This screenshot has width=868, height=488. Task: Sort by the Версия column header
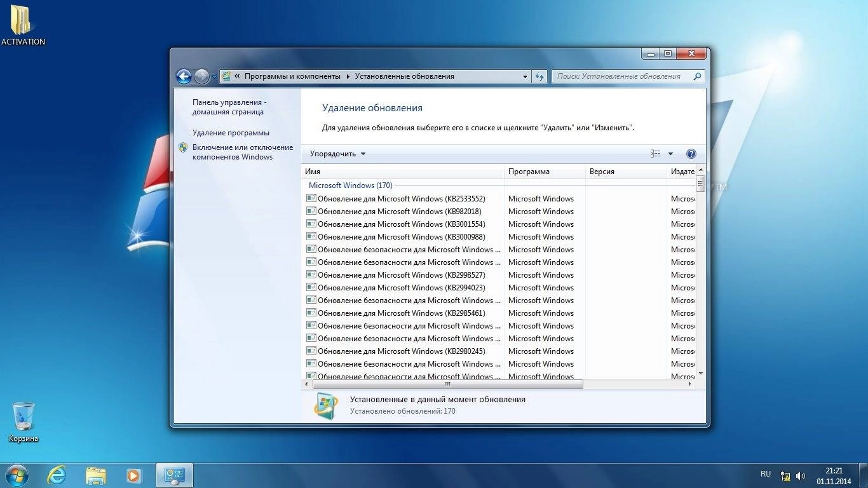pos(626,172)
